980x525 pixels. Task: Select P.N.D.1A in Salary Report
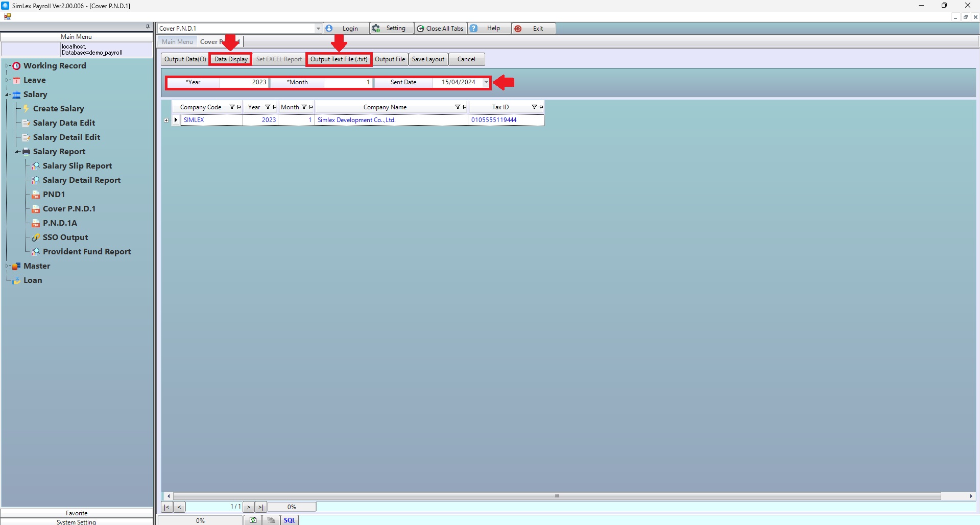[x=60, y=223]
